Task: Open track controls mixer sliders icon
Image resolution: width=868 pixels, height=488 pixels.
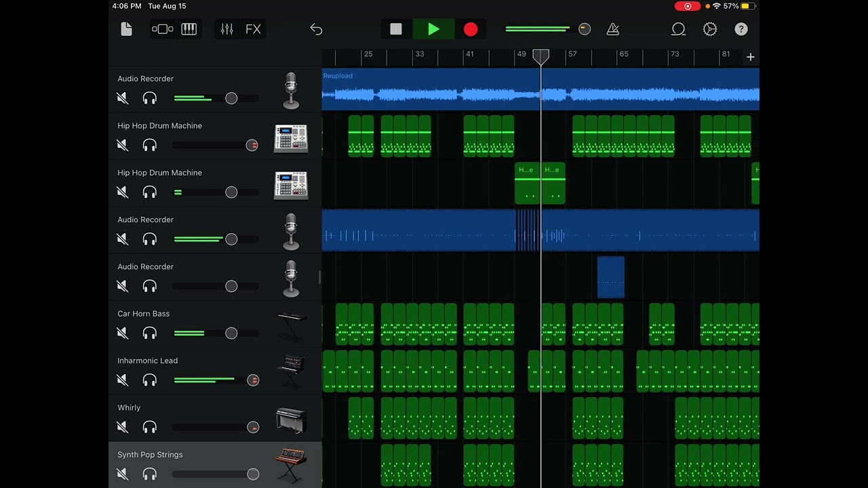Action: (226, 29)
